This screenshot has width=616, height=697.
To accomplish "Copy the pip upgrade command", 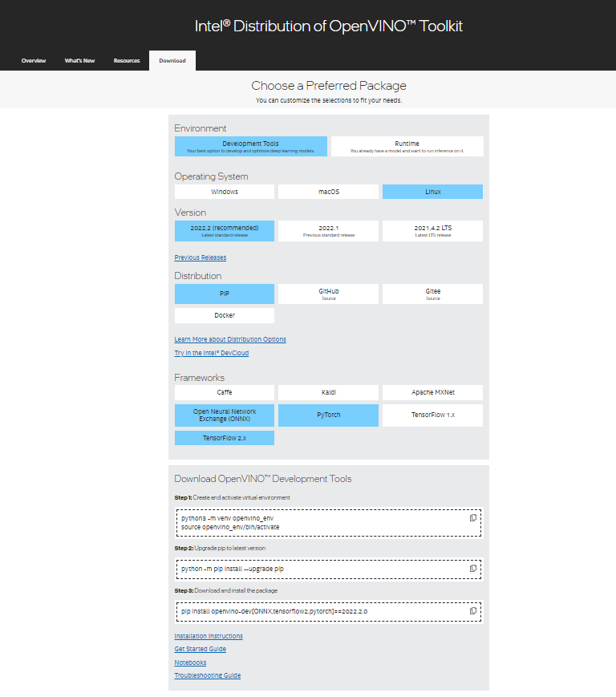I will pos(473,569).
